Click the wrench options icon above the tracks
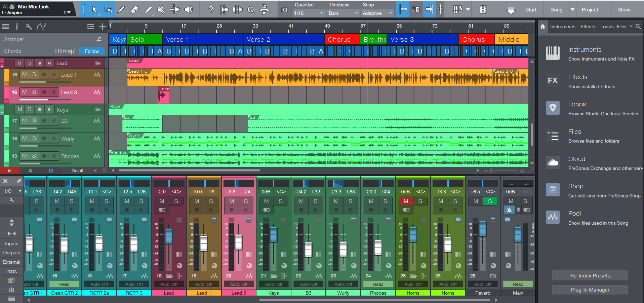644x303 pixels. click(x=29, y=27)
